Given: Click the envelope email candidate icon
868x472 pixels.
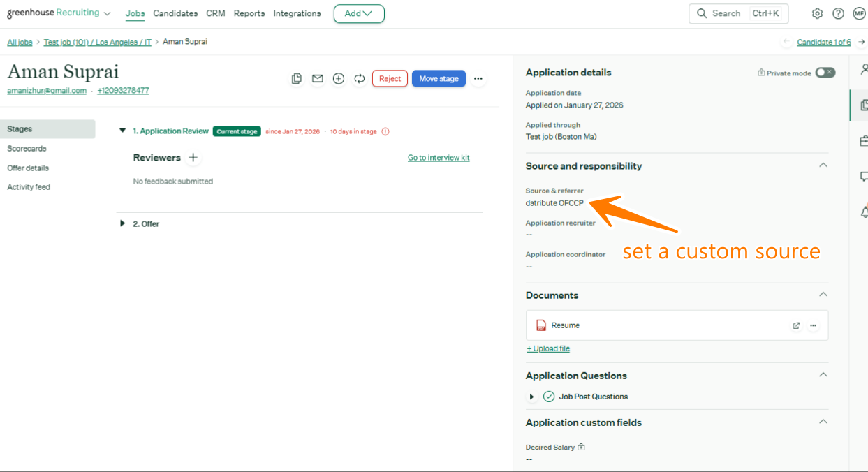Looking at the screenshot, I should [318, 79].
